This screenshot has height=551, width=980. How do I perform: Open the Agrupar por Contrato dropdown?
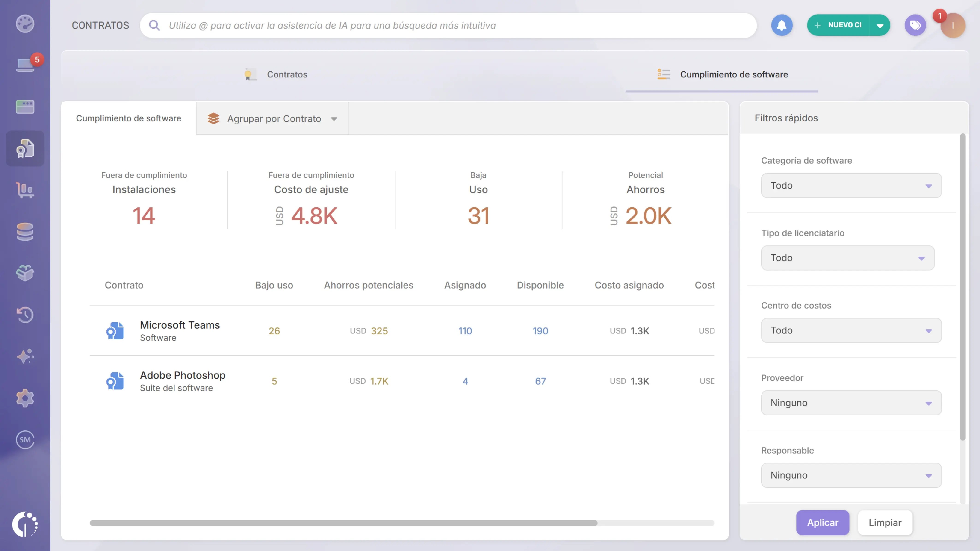pos(272,119)
